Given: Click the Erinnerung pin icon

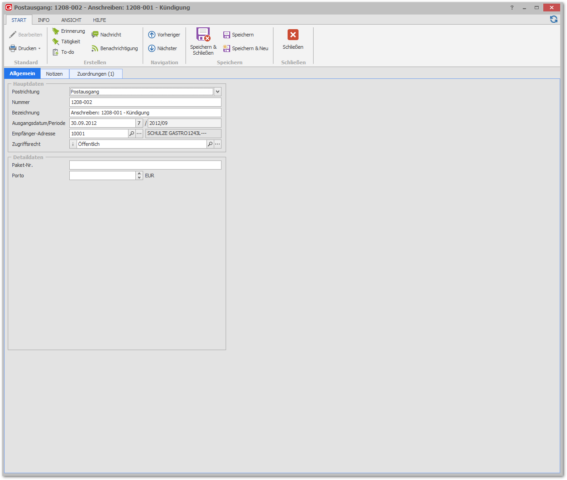Looking at the screenshot, I should (55, 31).
